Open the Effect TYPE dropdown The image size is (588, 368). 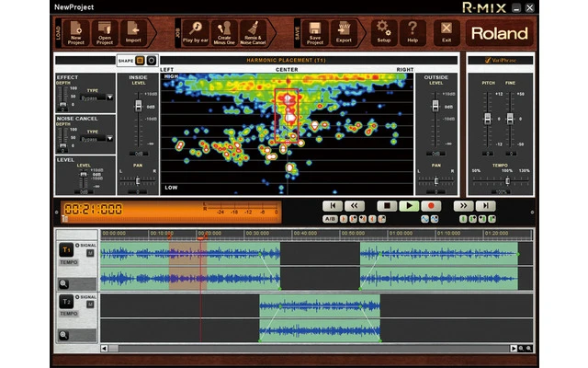[x=110, y=98]
